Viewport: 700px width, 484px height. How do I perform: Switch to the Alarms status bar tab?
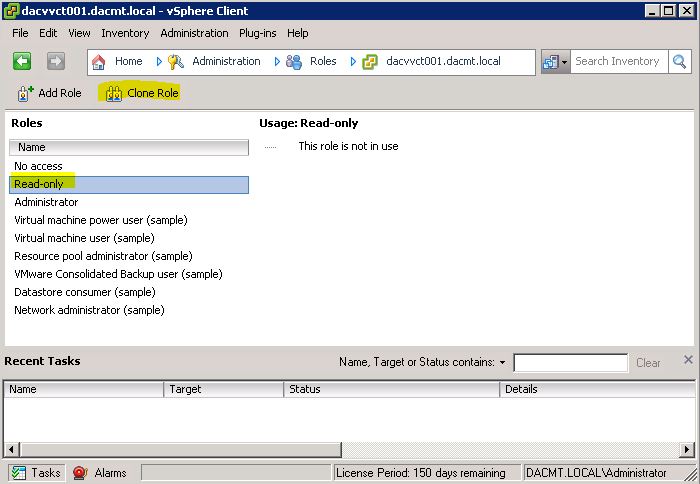[100, 472]
